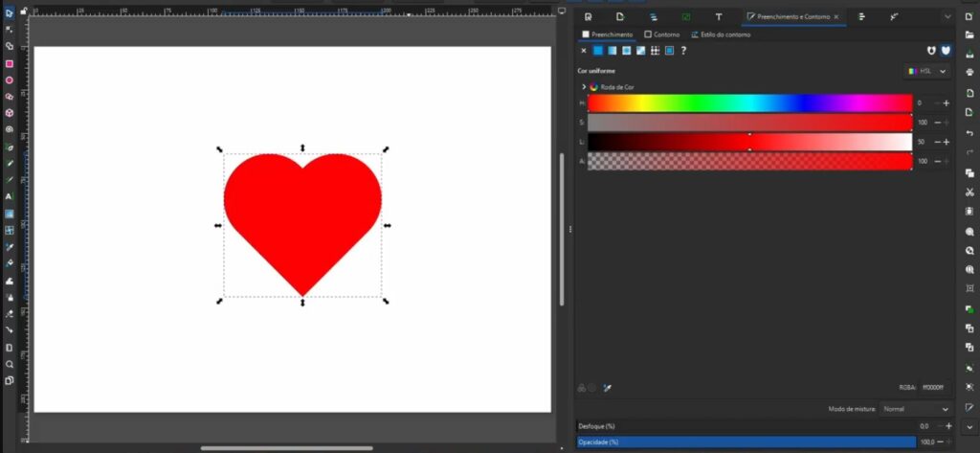Click the color picker eyedropper in panel

click(607, 388)
